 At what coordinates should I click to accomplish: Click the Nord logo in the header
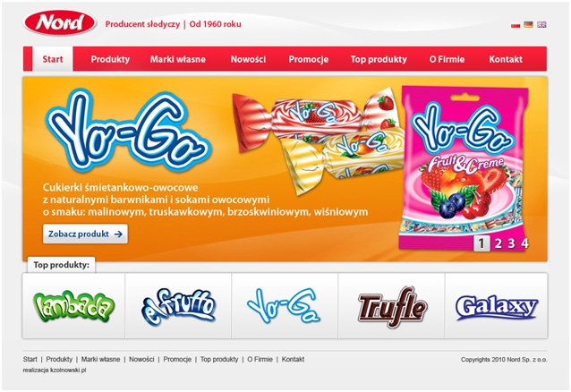click(60, 22)
